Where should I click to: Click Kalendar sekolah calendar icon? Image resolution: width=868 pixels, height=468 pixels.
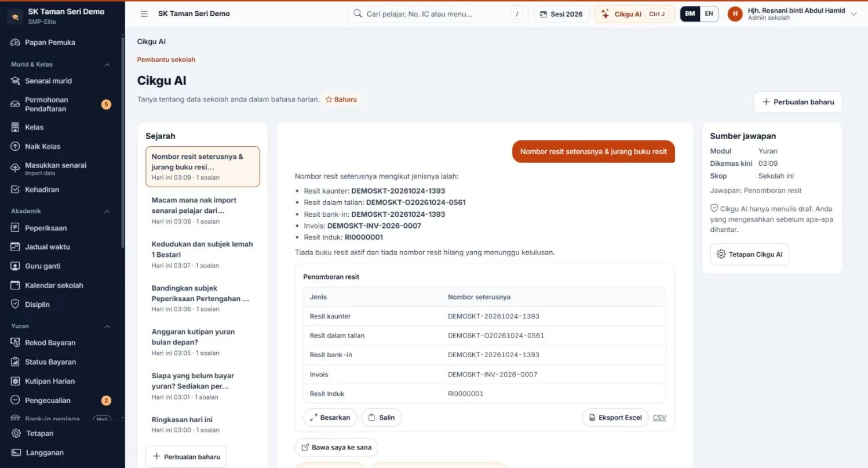click(16, 285)
